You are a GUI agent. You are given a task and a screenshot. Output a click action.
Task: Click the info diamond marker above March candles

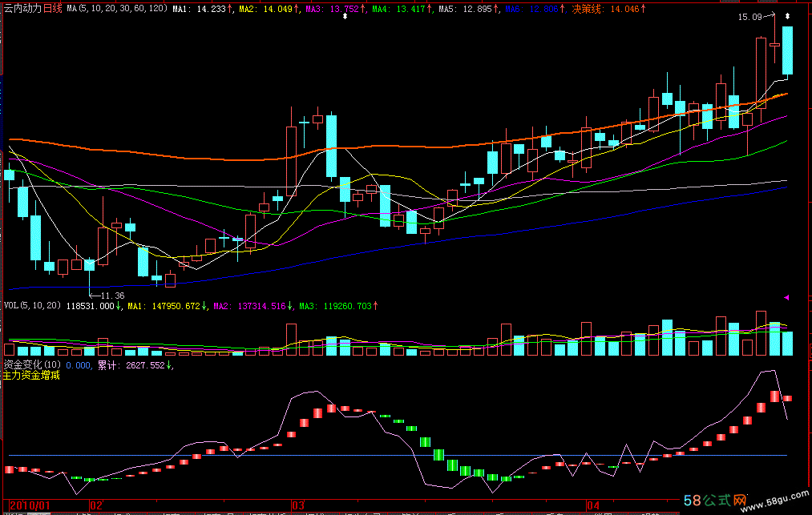click(x=345, y=16)
